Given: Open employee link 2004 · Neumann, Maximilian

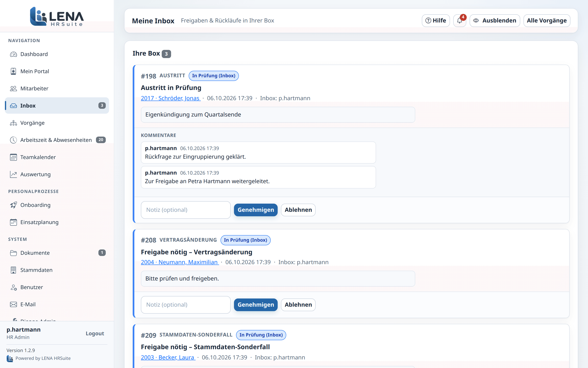Looking at the screenshot, I should tap(180, 262).
